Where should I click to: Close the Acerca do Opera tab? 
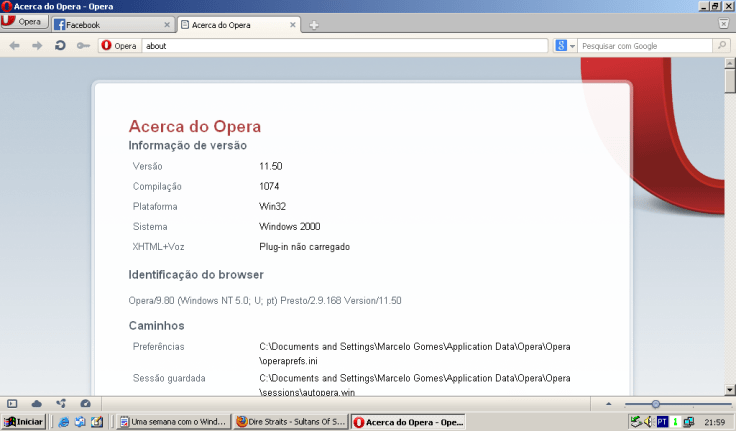pos(292,25)
